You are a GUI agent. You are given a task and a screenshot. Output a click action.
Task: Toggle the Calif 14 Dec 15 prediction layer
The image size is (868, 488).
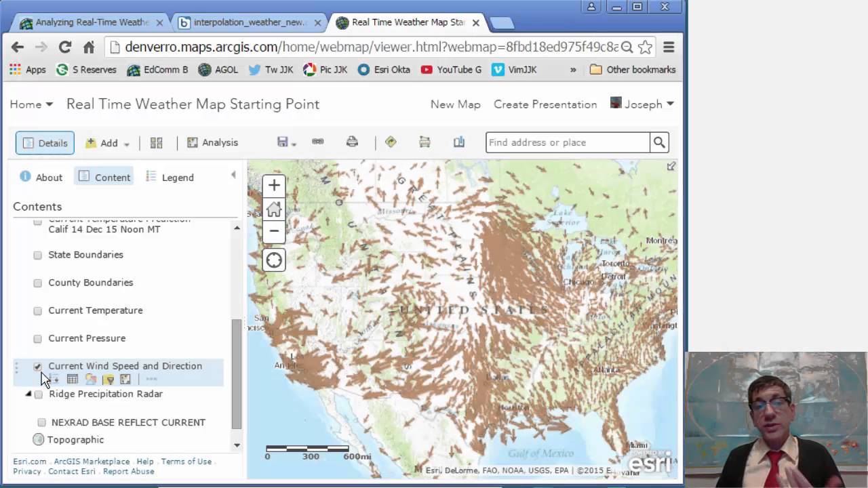point(38,222)
